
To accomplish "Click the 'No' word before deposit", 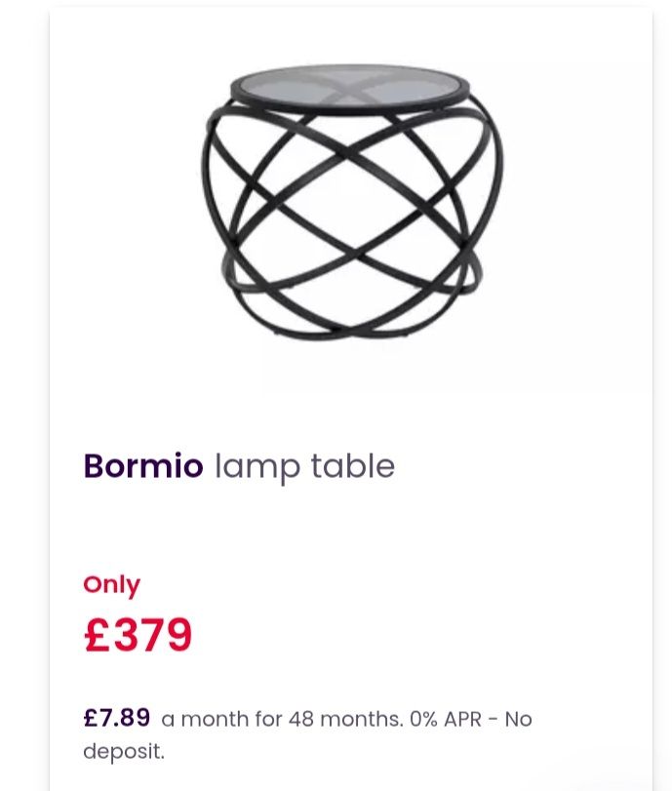I will [x=518, y=719].
